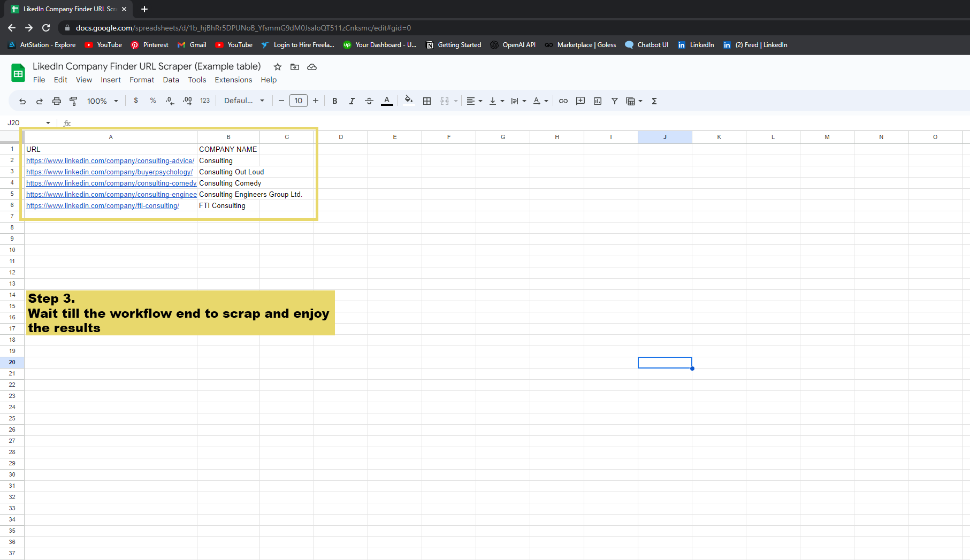
Task: Expand the font family dropdown
Action: [244, 101]
